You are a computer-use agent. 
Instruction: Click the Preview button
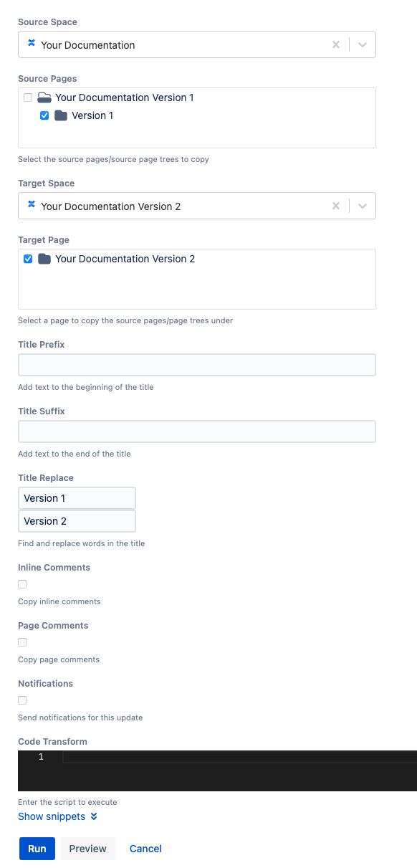point(88,849)
